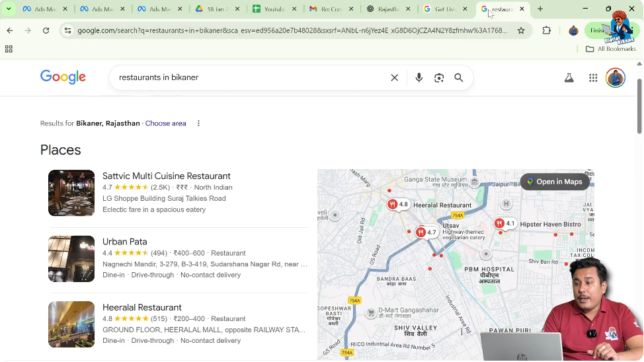This screenshot has width=644, height=362.
Task: Click the Ganga State Museum map marker
Action: (x=474, y=182)
